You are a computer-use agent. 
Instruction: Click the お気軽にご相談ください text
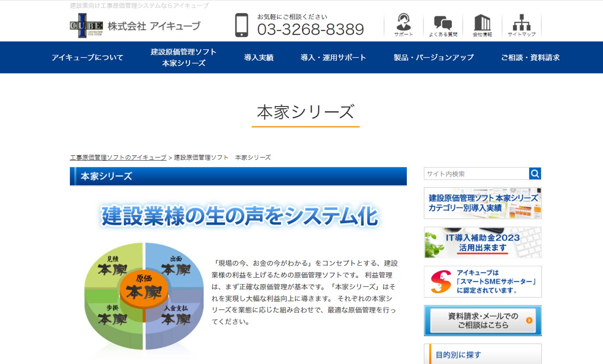(x=292, y=17)
